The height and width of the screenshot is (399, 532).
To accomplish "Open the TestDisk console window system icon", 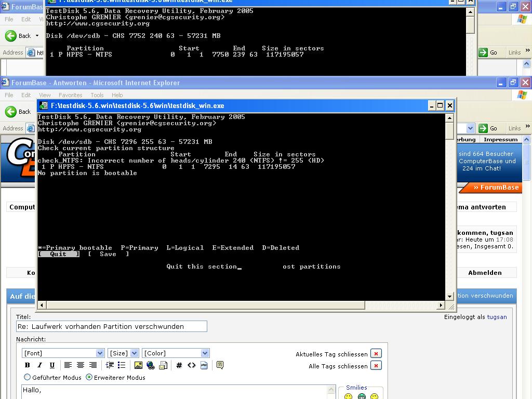I will [44, 105].
